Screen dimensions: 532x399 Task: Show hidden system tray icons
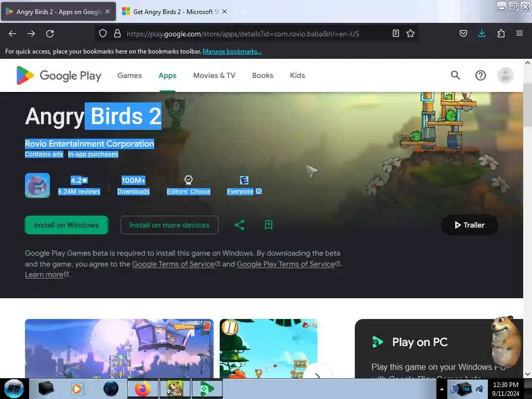[442, 389]
